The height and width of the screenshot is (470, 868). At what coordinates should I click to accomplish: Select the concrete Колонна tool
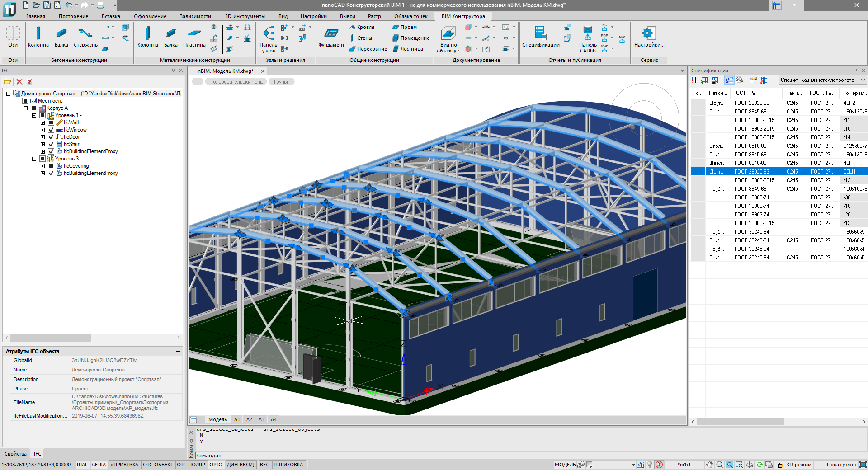pos(38,37)
